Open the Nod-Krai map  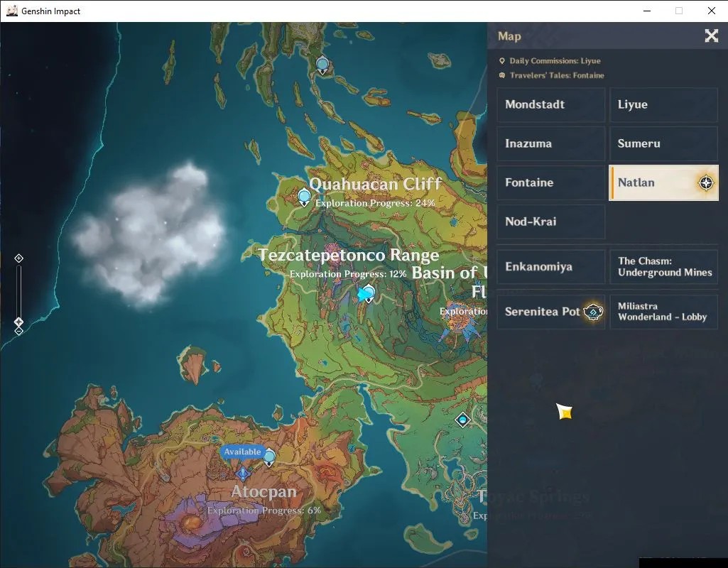[551, 222]
